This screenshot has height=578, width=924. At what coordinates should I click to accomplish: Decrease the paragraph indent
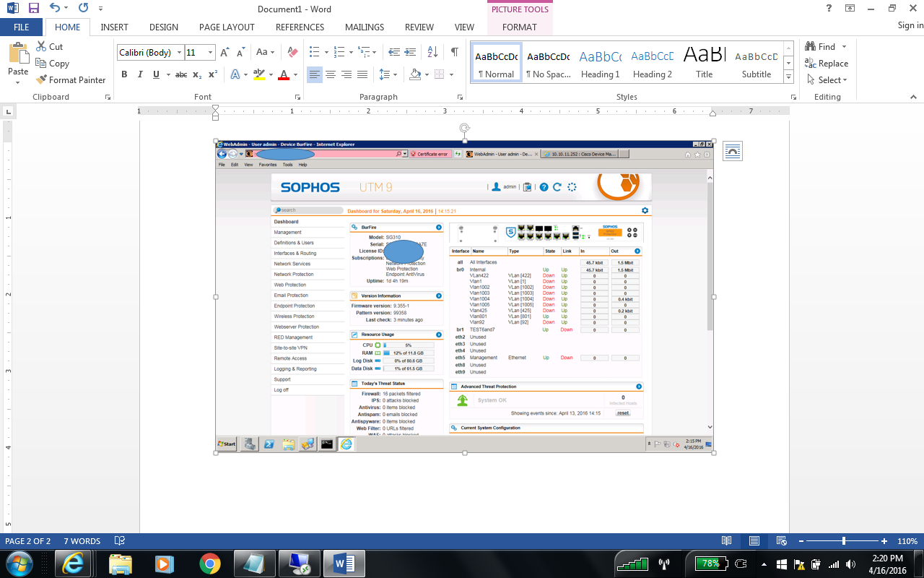click(x=393, y=52)
